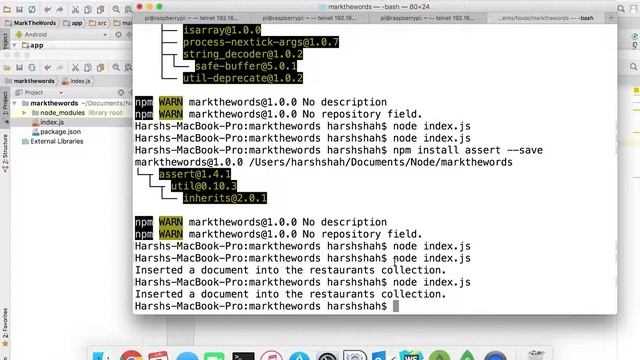
Task: Click target icon beside Android view dropdown
Action: coord(118,35)
